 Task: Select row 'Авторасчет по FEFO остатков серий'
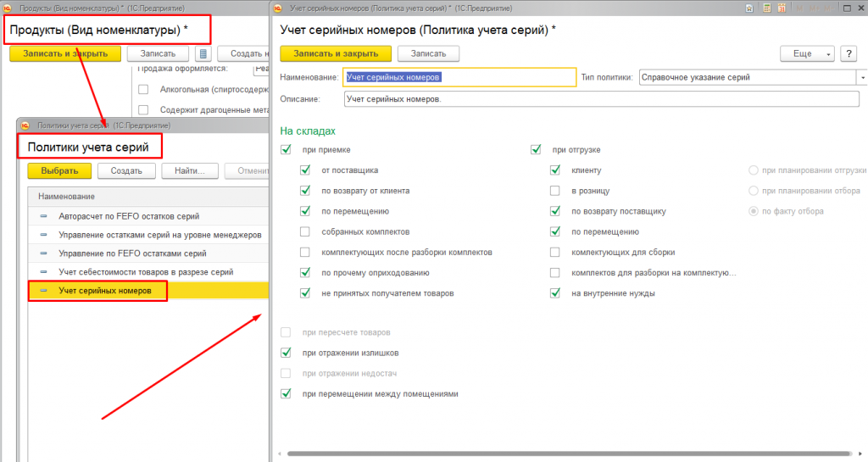tap(148, 216)
